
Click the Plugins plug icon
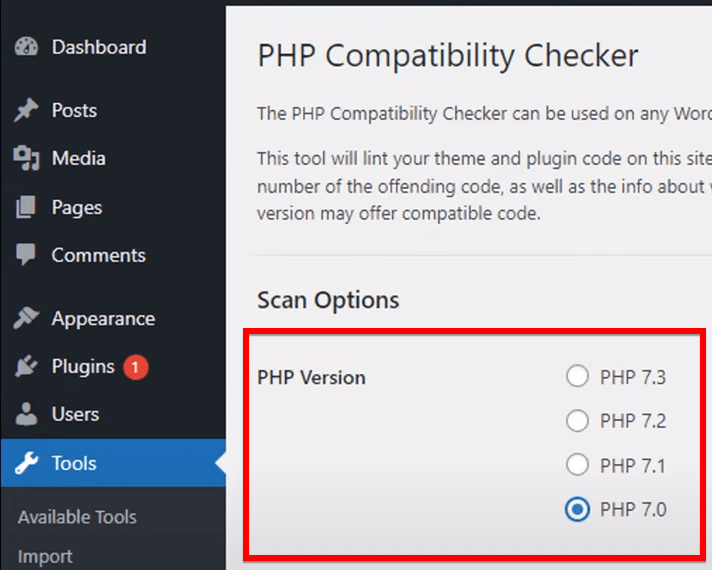tap(26, 367)
